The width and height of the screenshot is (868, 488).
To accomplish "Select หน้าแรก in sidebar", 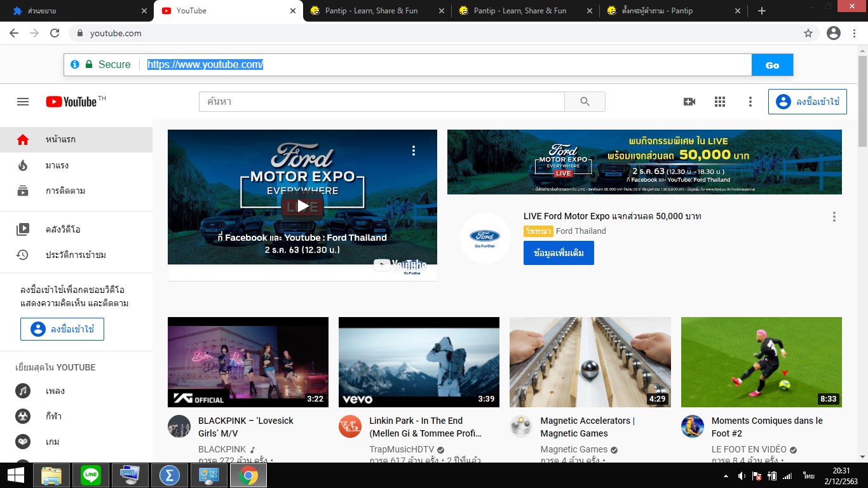I will [x=76, y=140].
